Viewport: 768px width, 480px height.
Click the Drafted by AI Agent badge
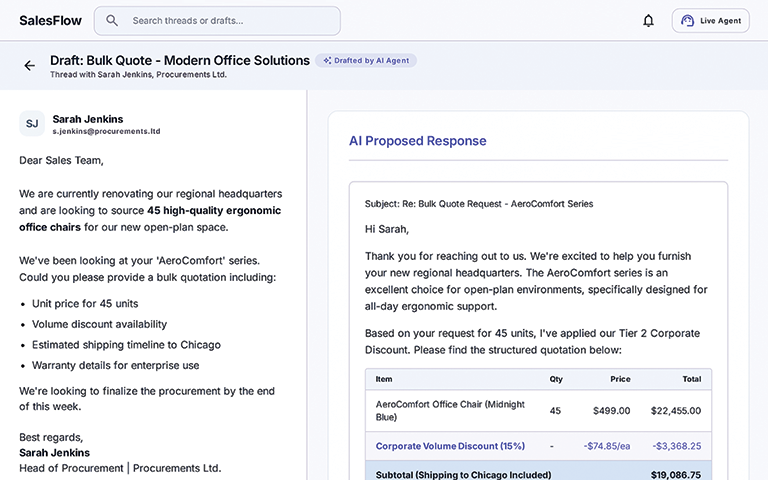(x=366, y=61)
